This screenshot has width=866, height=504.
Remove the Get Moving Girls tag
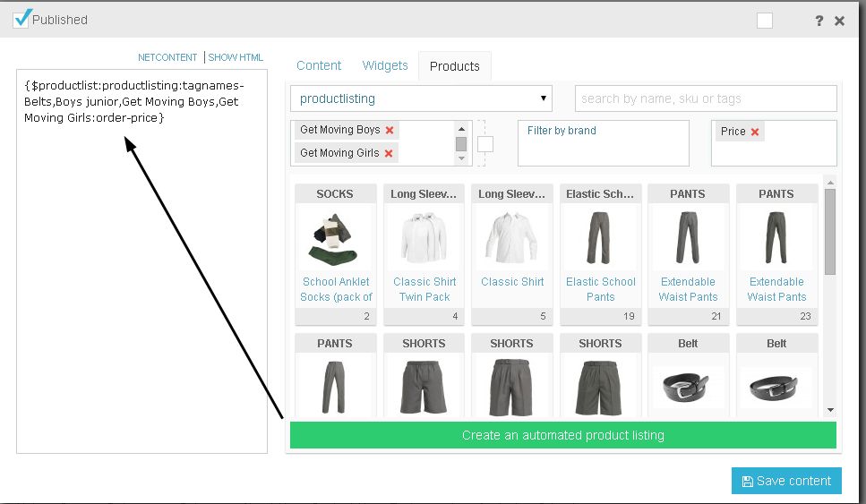click(389, 154)
